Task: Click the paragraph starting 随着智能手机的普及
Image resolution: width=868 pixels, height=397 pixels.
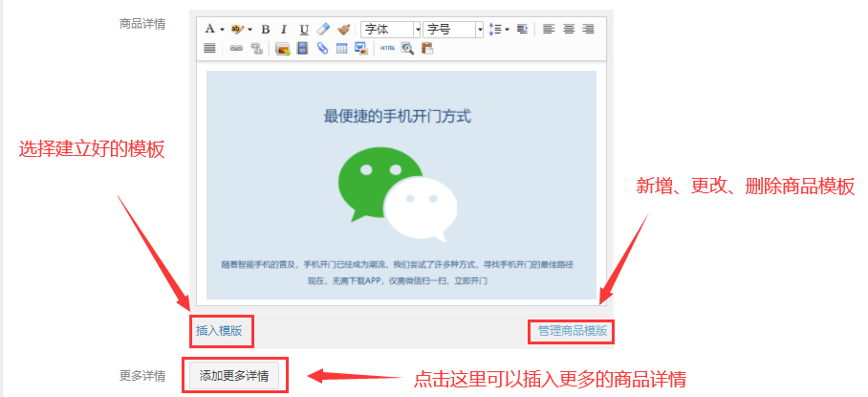Action: click(x=398, y=265)
